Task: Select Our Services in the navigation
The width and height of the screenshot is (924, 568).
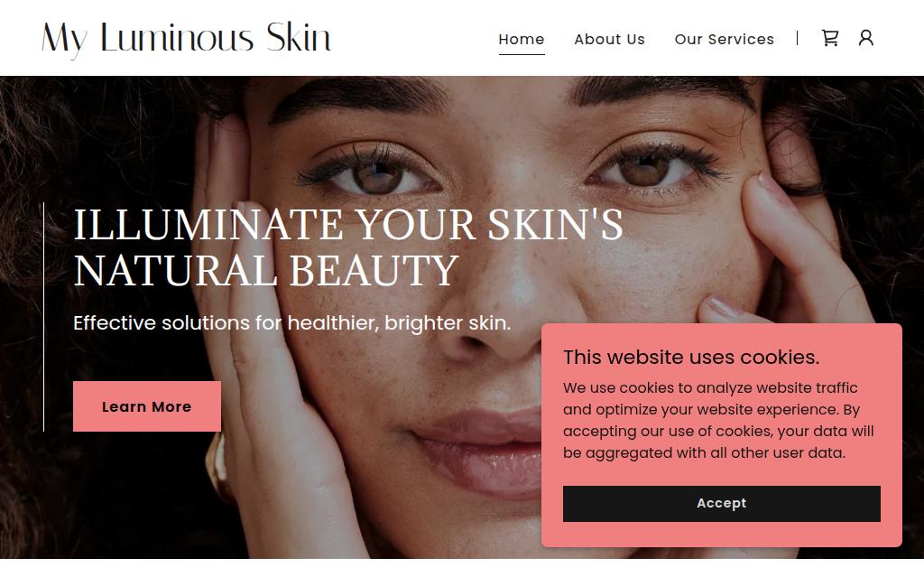Action: tap(725, 39)
